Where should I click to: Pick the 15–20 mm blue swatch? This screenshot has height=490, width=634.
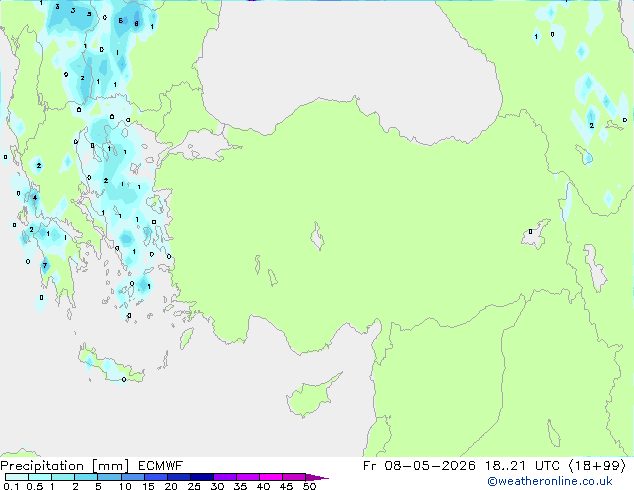coord(155,477)
